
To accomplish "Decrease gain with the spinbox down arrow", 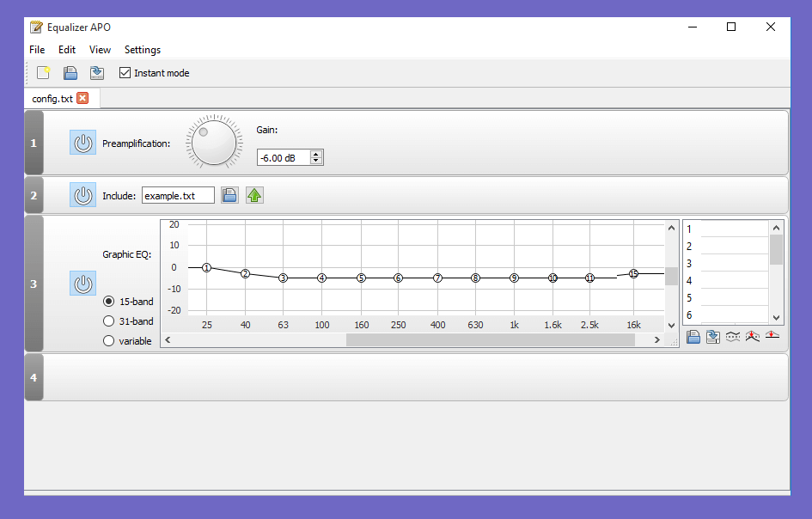I will pos(316,161).
